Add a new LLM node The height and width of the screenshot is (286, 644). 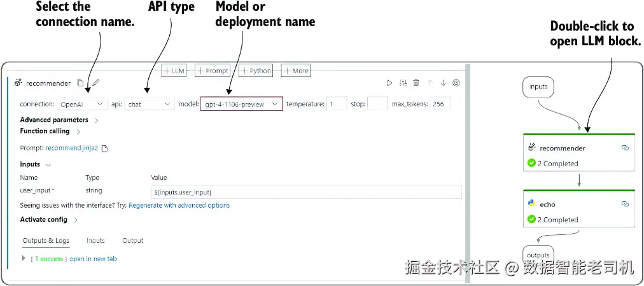click(174, 71)
